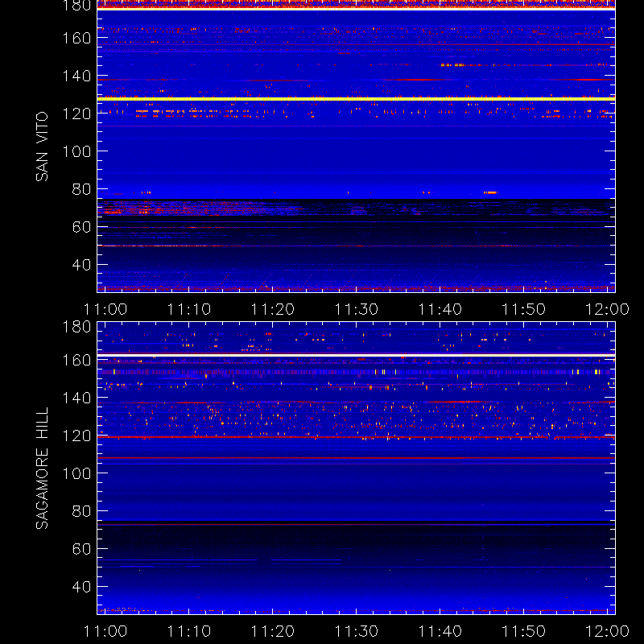Viewport: 644px width, 644px height.
Task: Click 11:20 time label under San Vito plot
Action: click(x=273, y=309)
